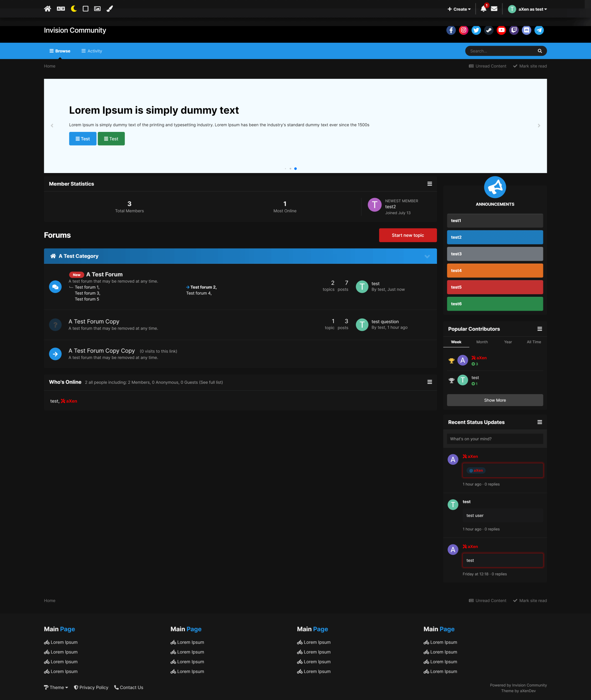Image resolution: width=591 pixels, height=700 pixels.
Task: Select the third slider pagination dot
Action: pos(295,169)
